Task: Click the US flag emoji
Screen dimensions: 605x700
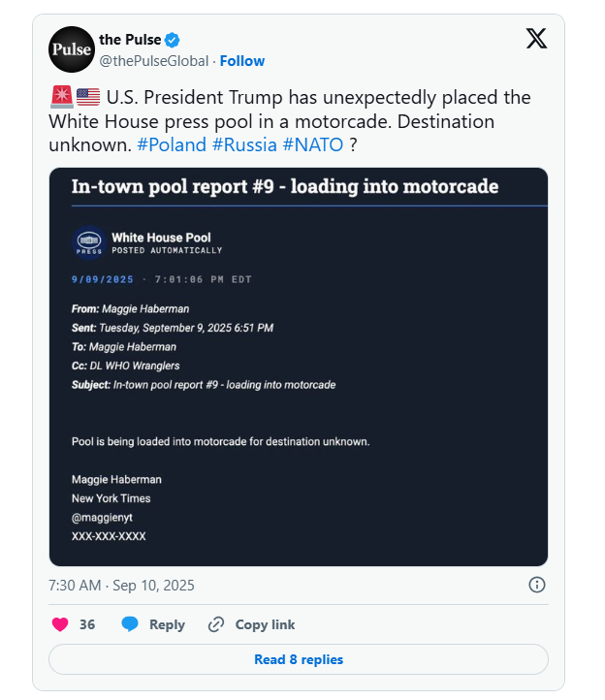Action: (x=87, y=97)
